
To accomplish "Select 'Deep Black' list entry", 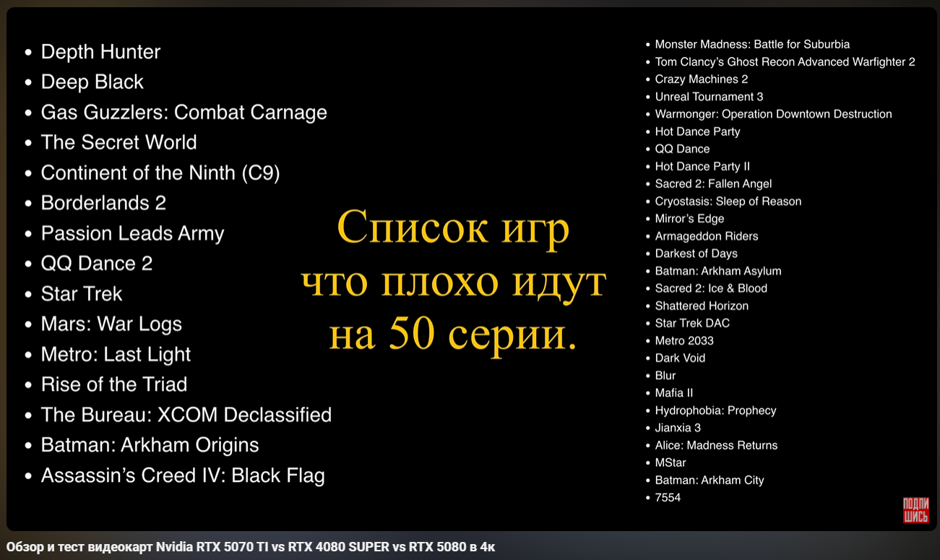I will (x=92, y=82).
